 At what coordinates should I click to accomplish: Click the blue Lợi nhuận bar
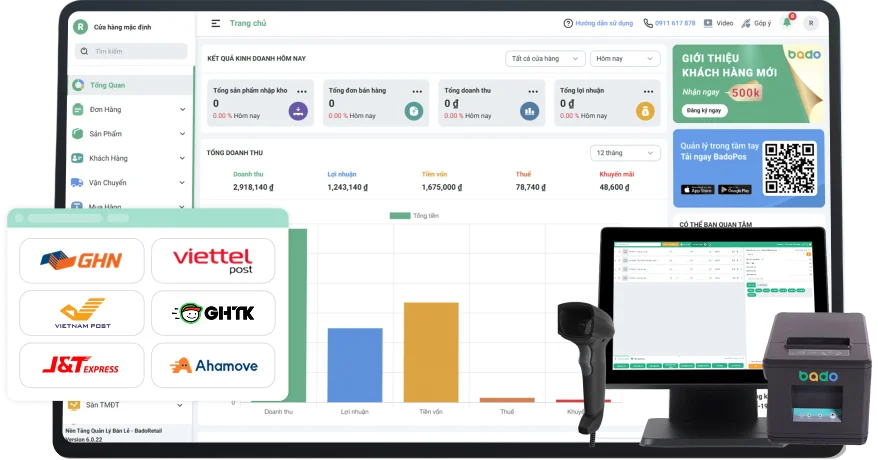(355, 365)
